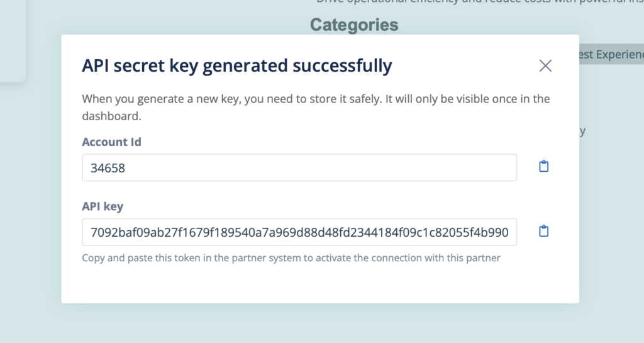This screenshot has width=644, height=343.
Task: Focus the Account Id input field
Action: (x=299, y=167)
